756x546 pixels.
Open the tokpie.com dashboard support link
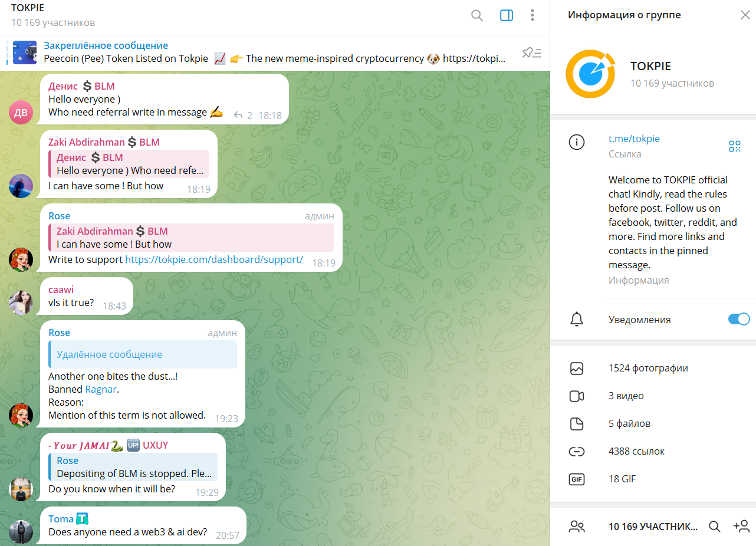214,259
